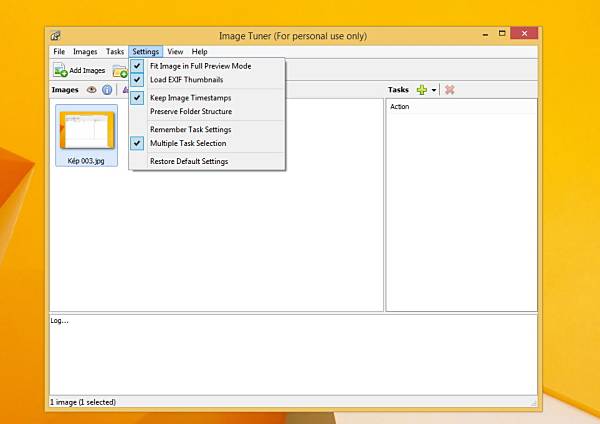The image size is (600, 424).
Task: Open the File menu
Action: point(59,52)
